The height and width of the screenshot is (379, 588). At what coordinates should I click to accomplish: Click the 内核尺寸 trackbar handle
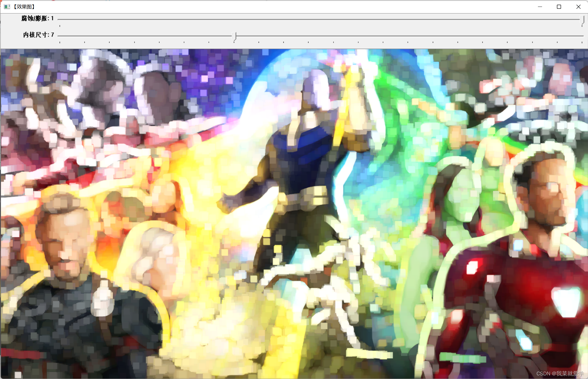point(234,36)
